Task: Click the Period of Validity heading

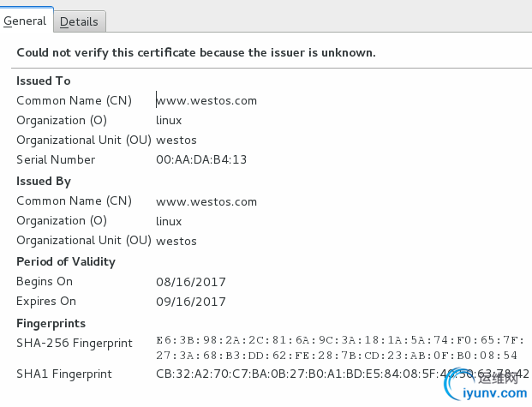Action: point(66,261)
